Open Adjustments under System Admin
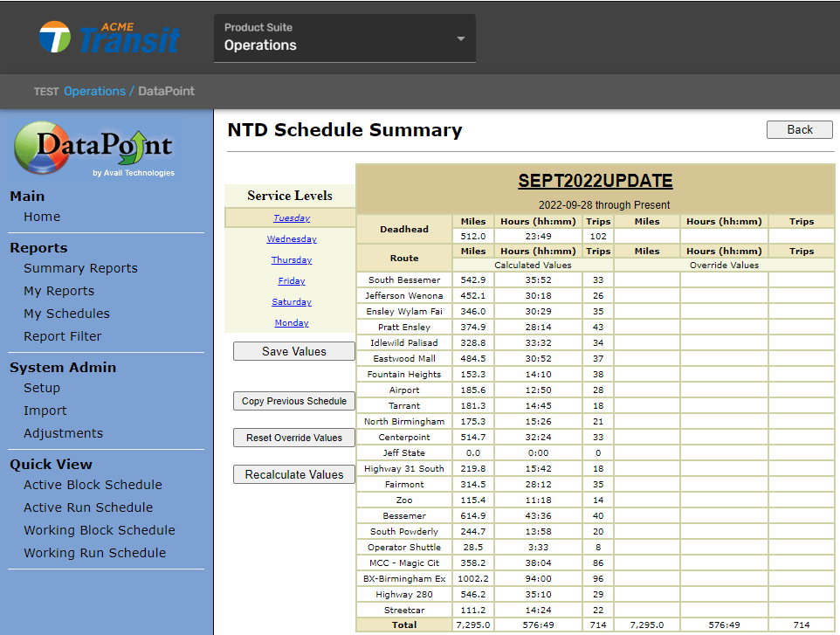 click(x=63, y=433)
